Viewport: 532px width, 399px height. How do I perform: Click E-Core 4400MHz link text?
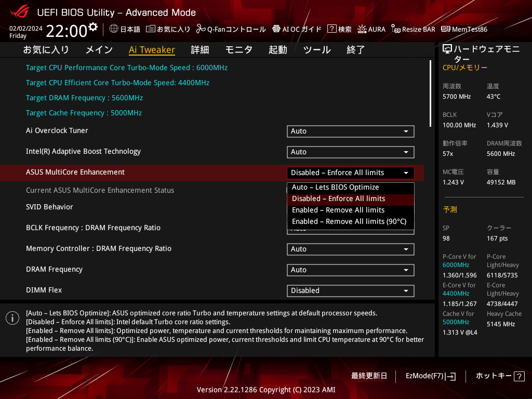coord(456,293)
